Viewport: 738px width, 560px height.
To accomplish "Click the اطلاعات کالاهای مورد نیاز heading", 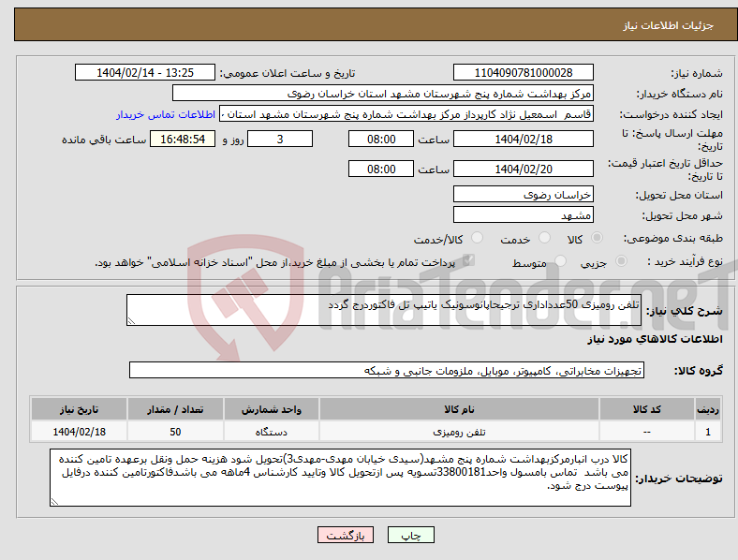I will point(655,339).
